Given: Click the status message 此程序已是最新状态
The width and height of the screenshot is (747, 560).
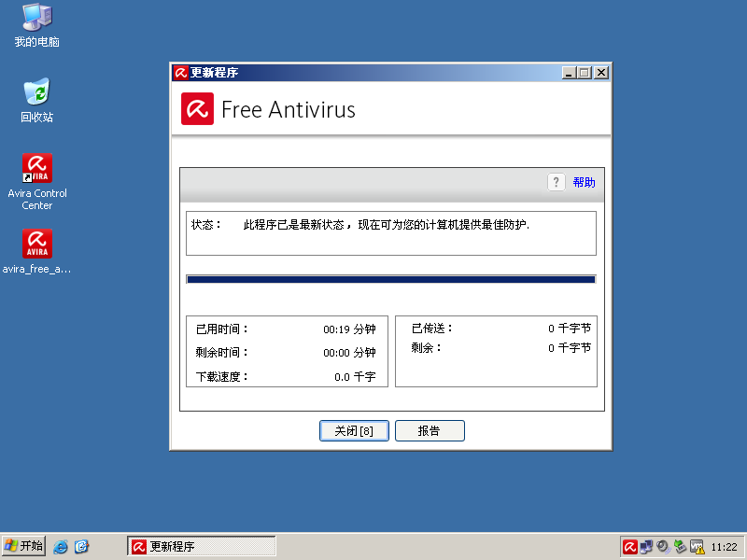Looking at the screenshot, I should pos(387,225).
